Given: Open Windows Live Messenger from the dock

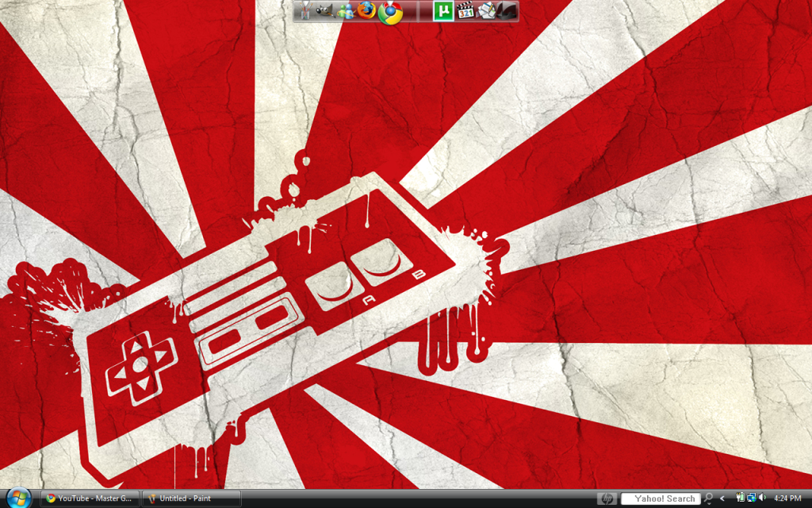Looking at the screenshot, I should [x=346, y=11].
